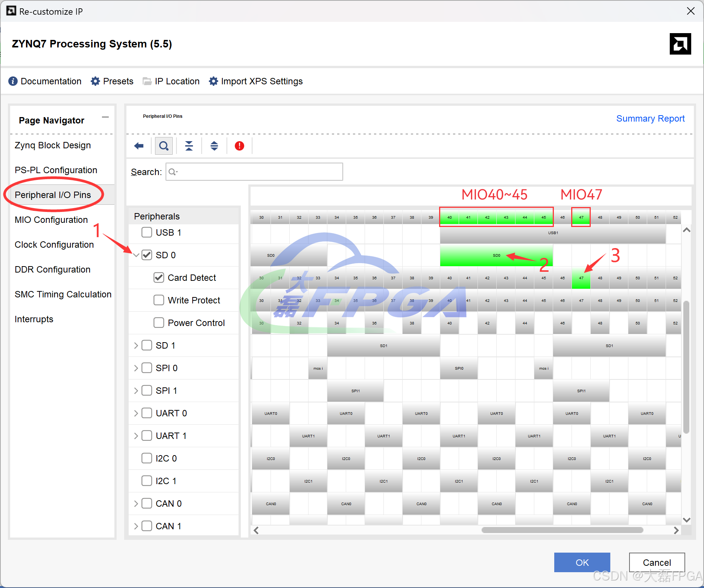
Task: Open Interrupts page
Action: (34, 319)
